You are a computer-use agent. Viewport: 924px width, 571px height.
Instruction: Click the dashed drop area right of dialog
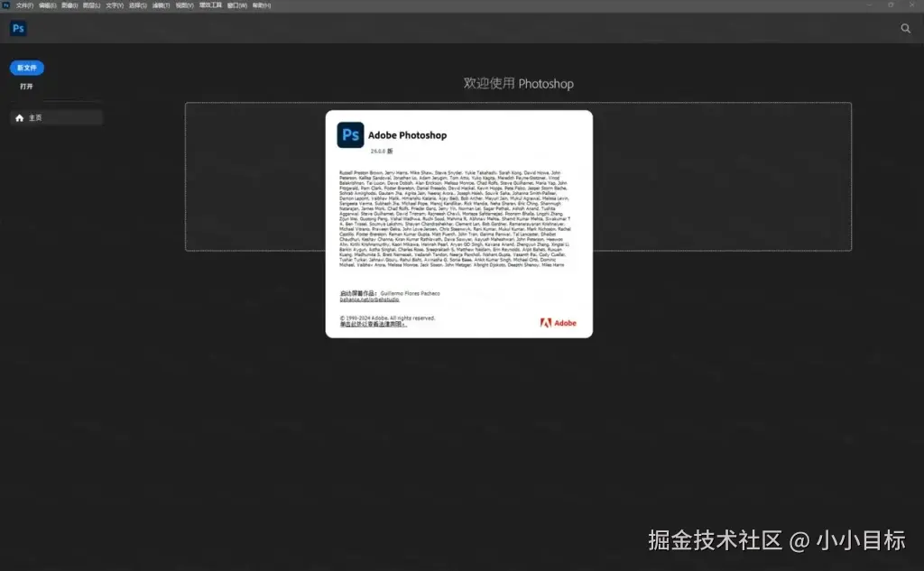coord(722,177)
